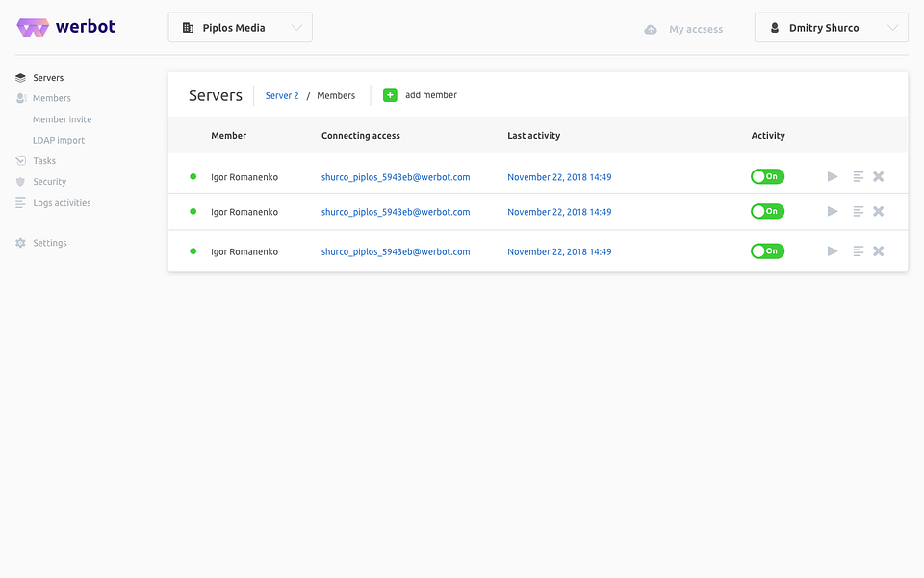
Task: Click the green plus add member icon
Action: click(x=390, y=95)
